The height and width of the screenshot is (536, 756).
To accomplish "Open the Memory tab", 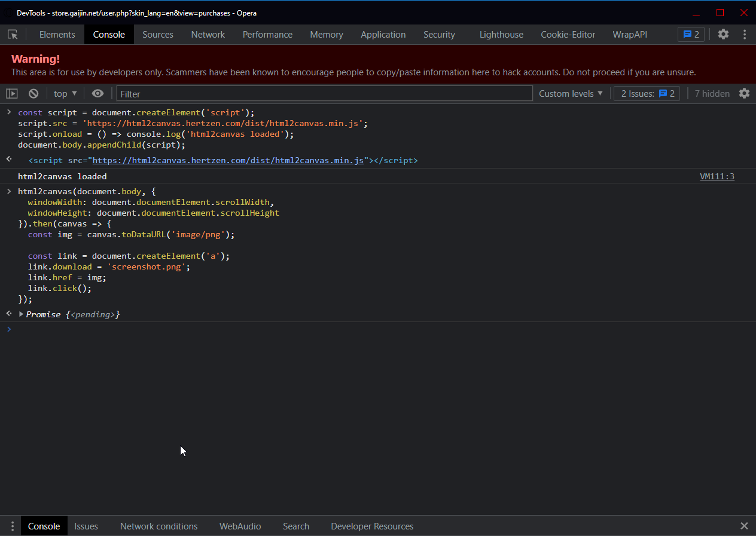I will 327,35.
